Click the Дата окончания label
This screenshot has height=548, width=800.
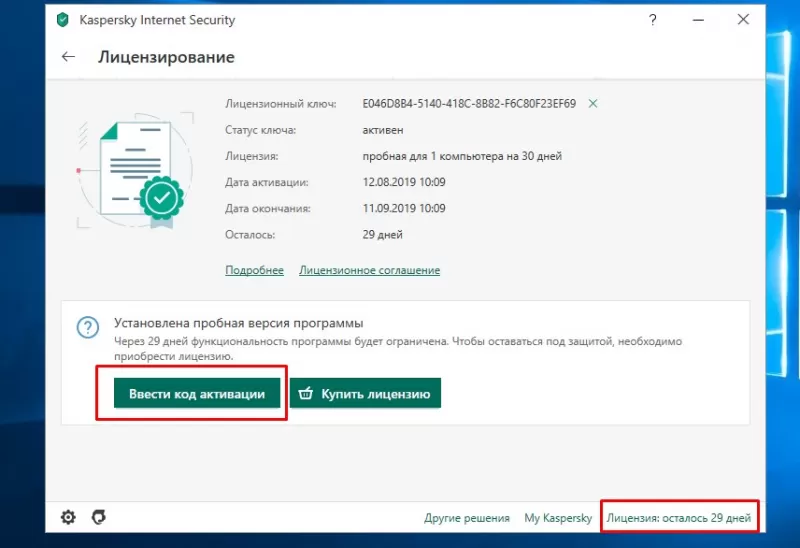(x=268, y=209)
